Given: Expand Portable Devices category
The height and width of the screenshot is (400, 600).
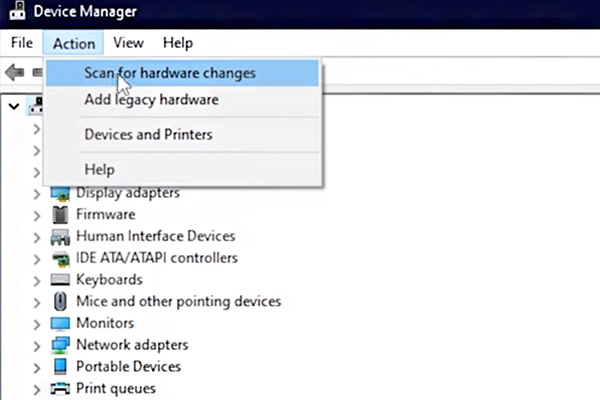Looking at the screenshot, I should 37,368.
